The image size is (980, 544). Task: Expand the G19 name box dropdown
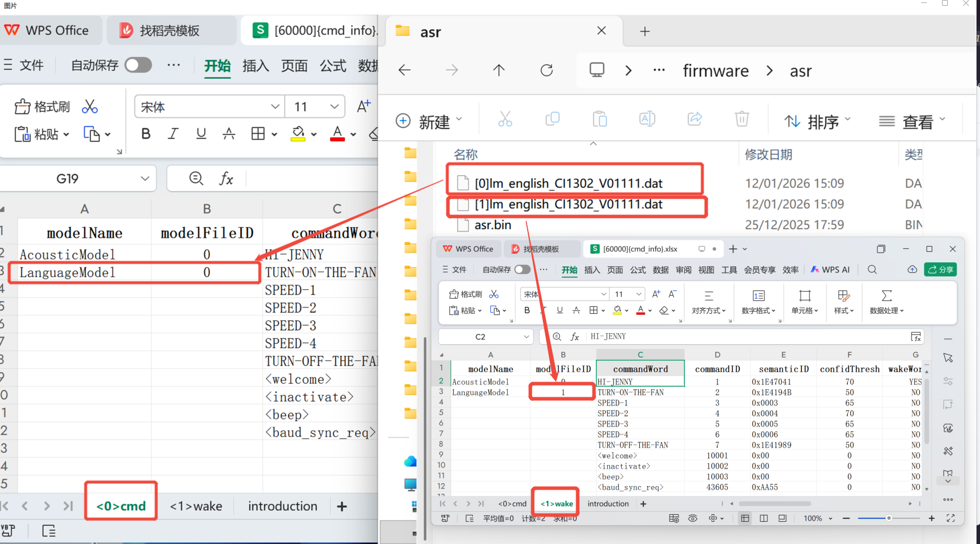click(144, 179)
